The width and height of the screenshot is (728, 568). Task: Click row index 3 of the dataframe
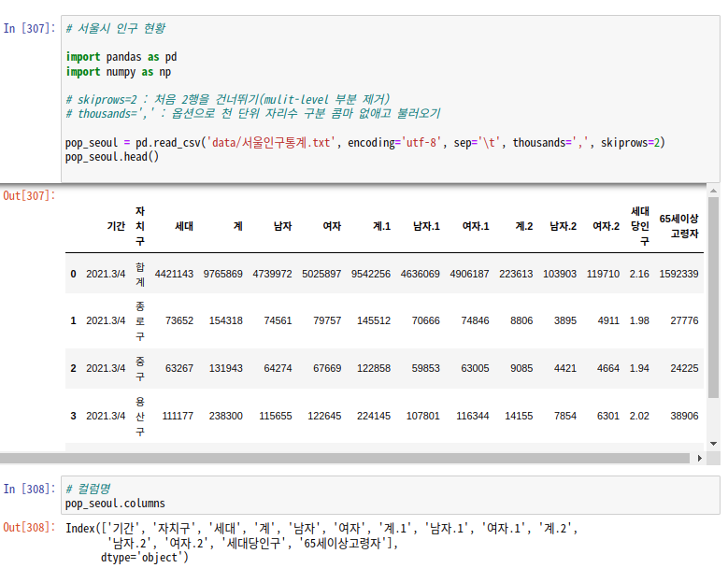(x=73, y=416)
